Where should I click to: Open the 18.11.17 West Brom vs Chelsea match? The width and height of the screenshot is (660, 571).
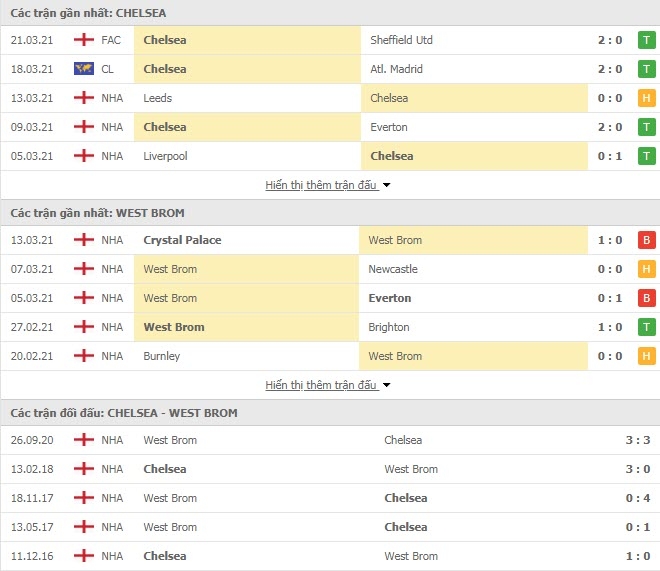pos(330,498)
